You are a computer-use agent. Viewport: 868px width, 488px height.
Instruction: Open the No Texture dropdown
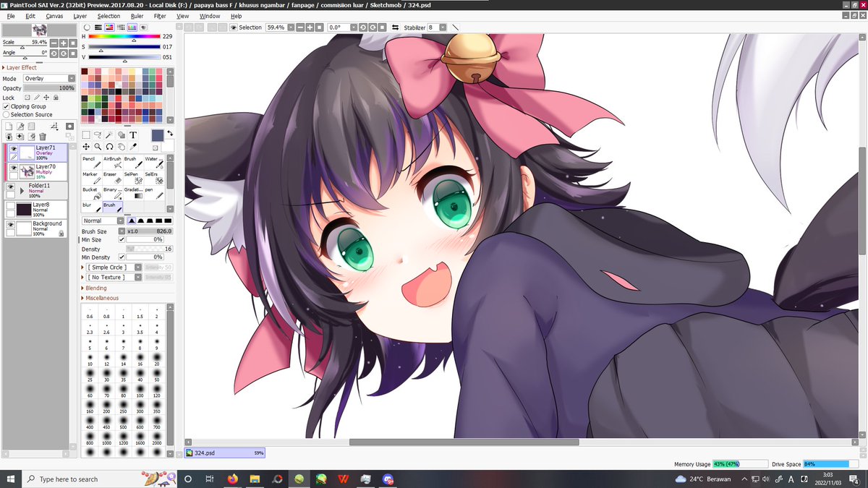pos(115,277)
